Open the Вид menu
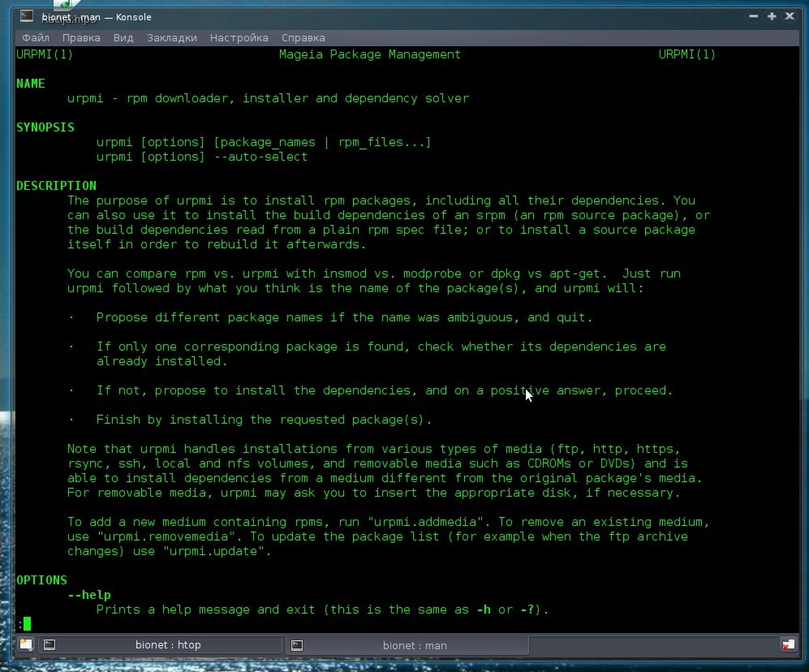 [123, 37]
